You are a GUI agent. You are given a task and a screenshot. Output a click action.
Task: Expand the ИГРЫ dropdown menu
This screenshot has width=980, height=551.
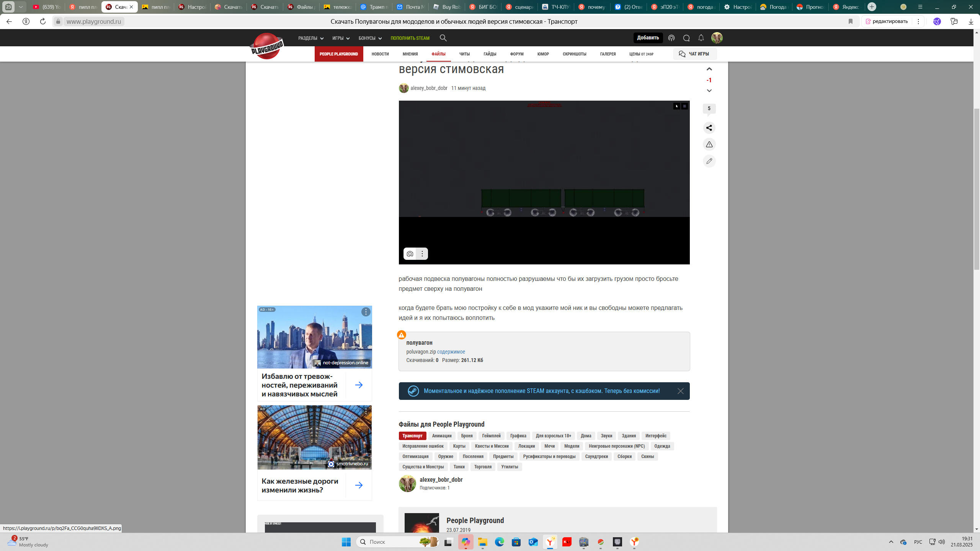(341, 38)
